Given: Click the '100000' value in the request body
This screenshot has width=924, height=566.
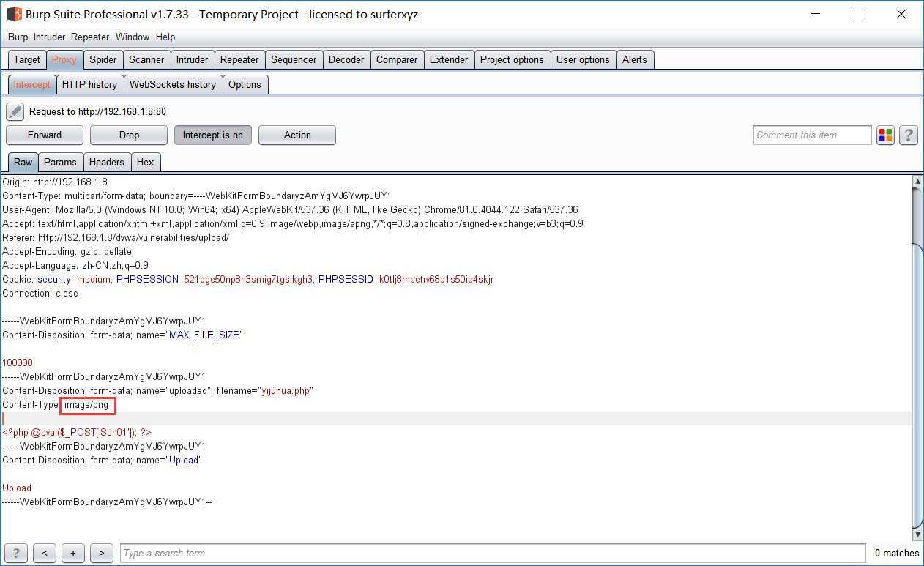Looking at the screenshot, I should [x=18, y=362].
